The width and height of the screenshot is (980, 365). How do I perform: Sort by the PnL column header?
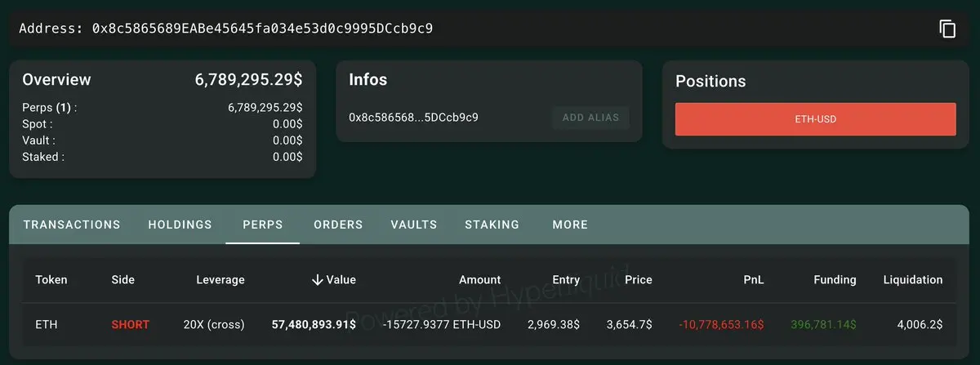(754, 279)
